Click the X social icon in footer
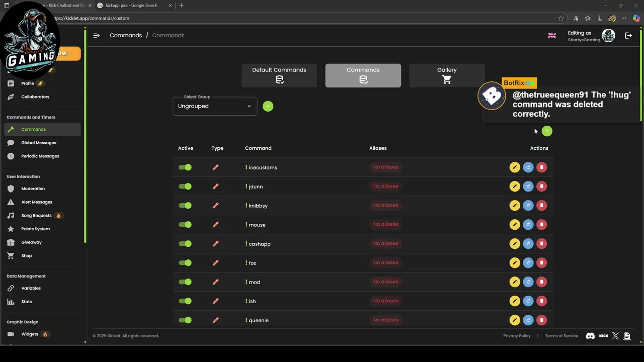The image size is (644, 362). tap(615, 336)
